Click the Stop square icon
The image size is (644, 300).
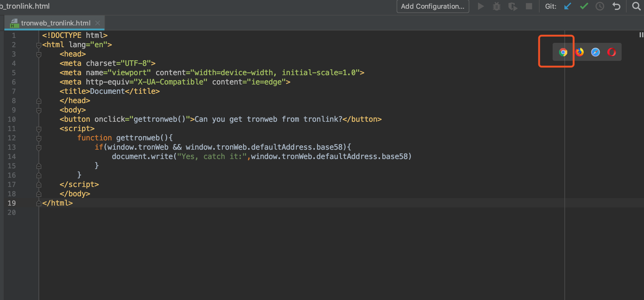tap(529, 6)
